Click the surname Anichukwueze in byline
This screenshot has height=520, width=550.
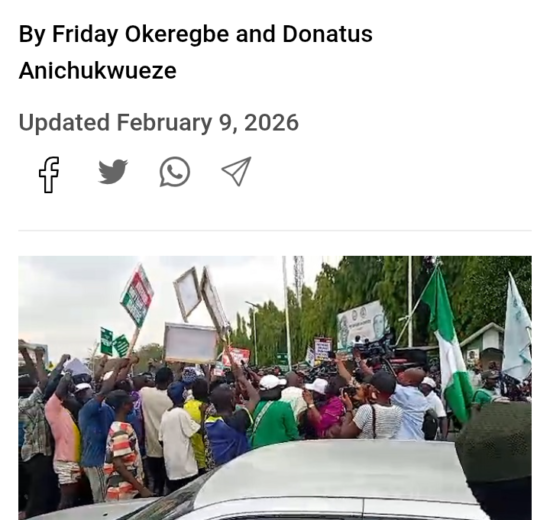(x=98, y=71)
